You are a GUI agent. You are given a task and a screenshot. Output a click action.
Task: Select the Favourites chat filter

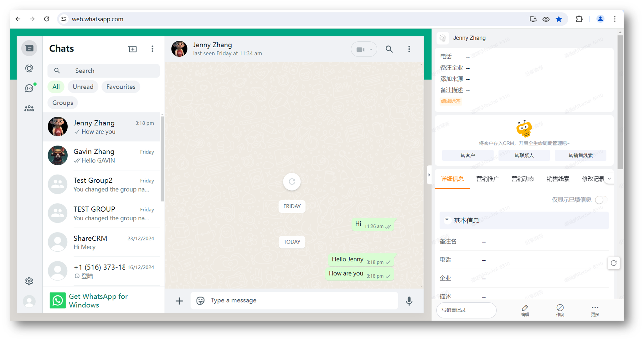pyautogui.click(x=121, y=87)
